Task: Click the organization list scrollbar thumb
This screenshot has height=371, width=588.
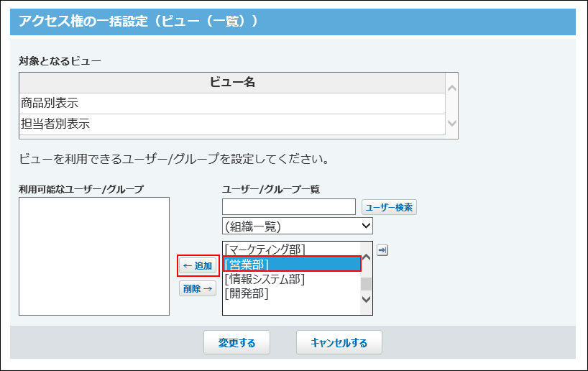Action: pos(366,284)
